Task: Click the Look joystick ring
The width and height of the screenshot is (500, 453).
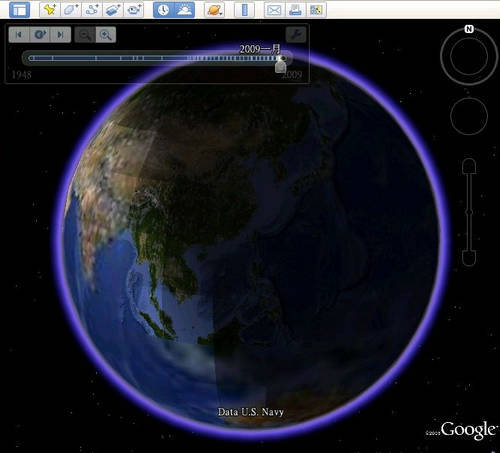Action: pyautogui.click(x=469, y=56)
